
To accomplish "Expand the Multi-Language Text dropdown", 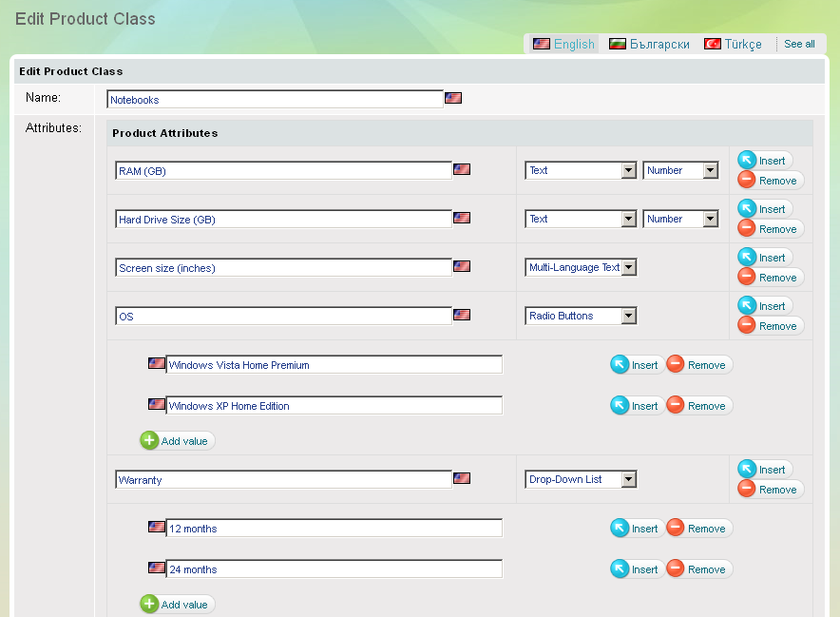I will [x=628, y=267].
